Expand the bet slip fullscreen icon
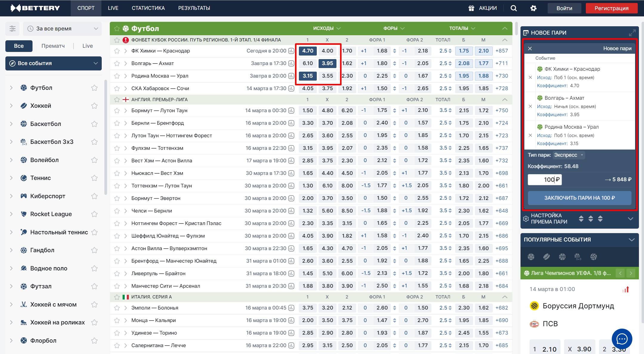 [x=632, y=33]
